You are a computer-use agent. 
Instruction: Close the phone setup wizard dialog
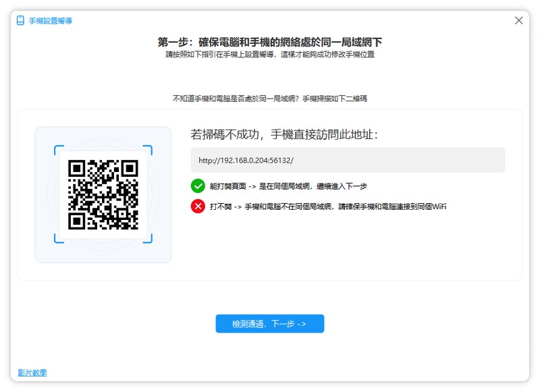tap(518, 21)
